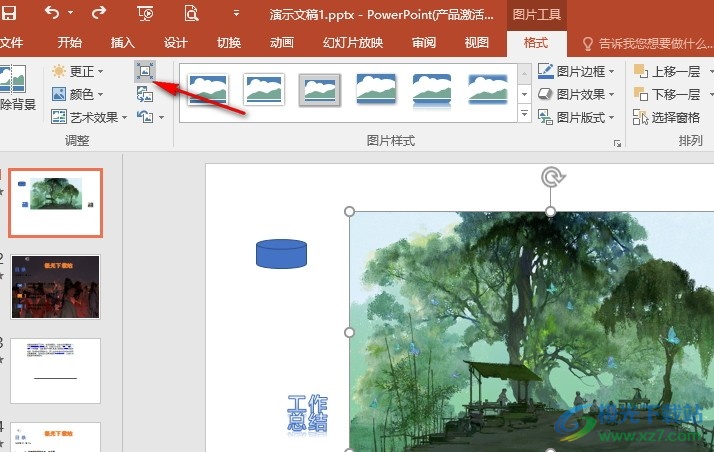Open the 视图 tab
The height and width of the screenshot is (452, 714).
pos(477,43)
